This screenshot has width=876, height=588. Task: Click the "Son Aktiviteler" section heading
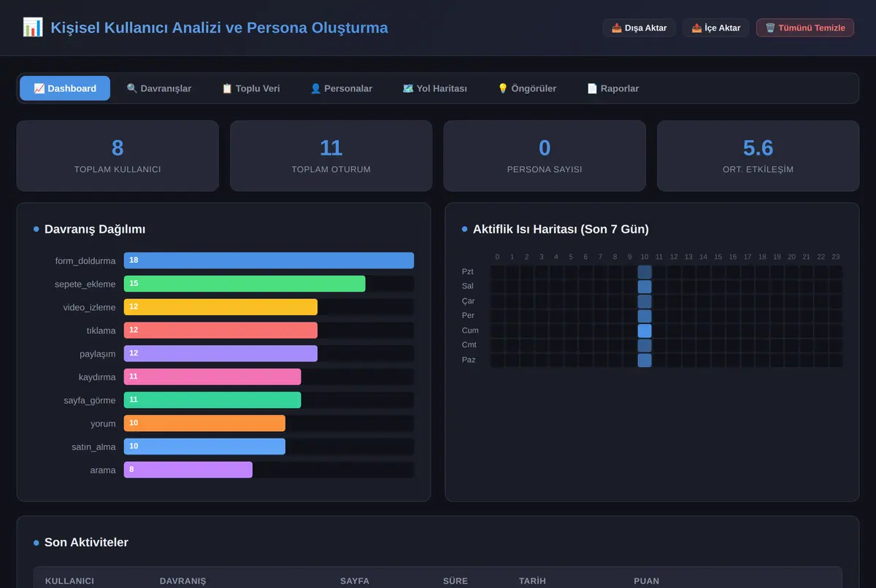point(86,542)
